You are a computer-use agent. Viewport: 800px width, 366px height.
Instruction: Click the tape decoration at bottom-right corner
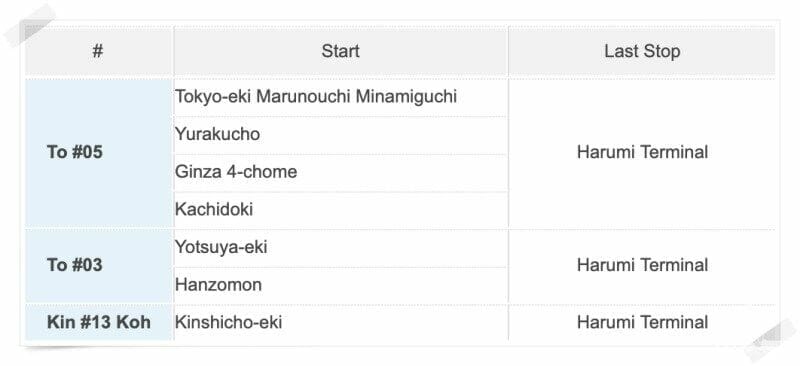[770, 340]
